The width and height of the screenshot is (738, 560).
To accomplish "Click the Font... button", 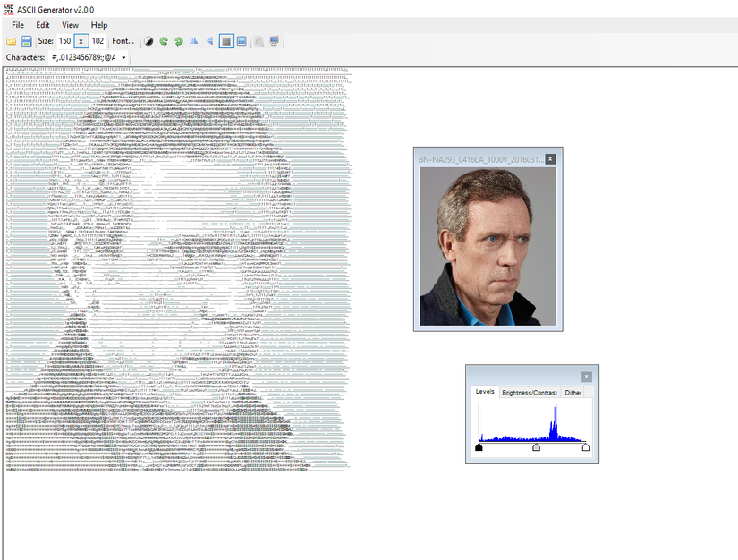I will pos(123,40).
